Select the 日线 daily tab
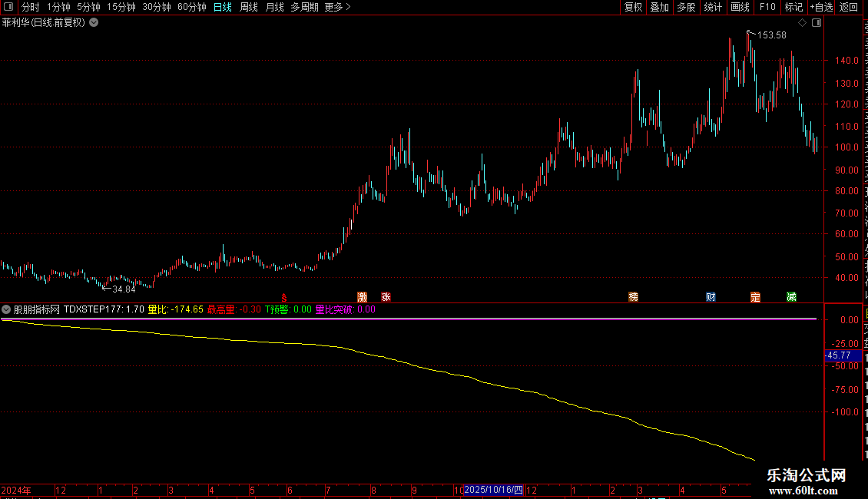 (x=223, y=7)
